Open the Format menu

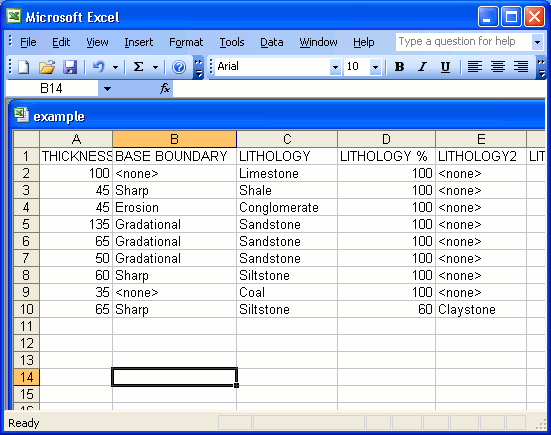pos(186,42)
